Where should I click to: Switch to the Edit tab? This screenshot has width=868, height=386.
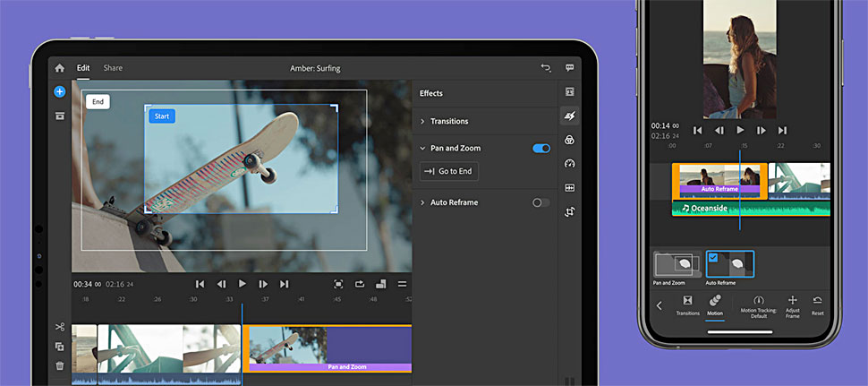coord(83,68)
